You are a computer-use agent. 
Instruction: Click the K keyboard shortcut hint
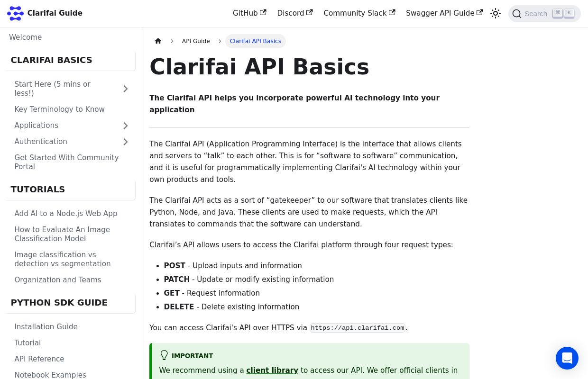tap(569, 13)
